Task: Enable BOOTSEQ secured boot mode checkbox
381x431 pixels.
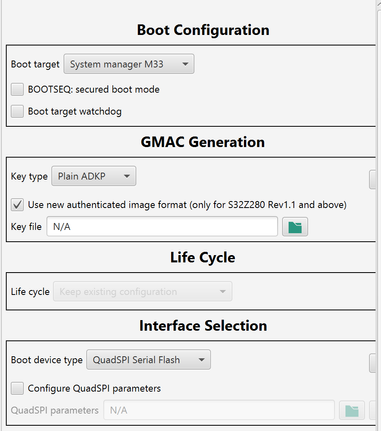Action: pos(17,90)
